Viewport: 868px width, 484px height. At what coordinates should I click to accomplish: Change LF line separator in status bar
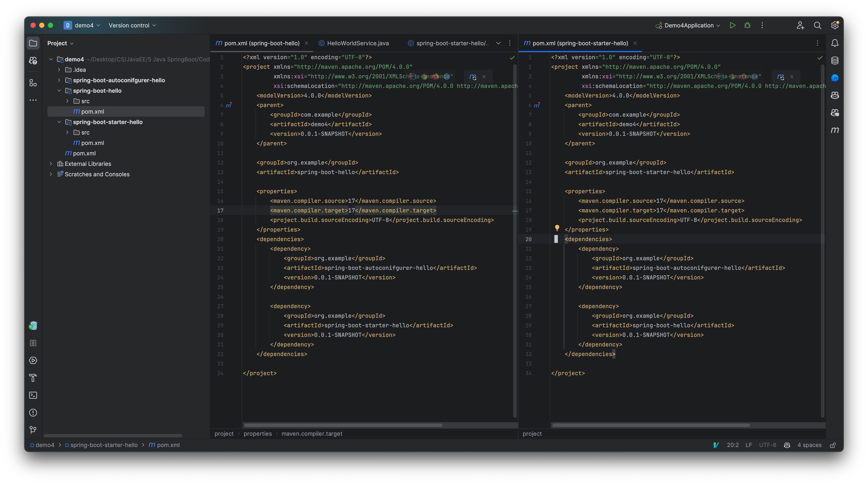click(749, 445)
